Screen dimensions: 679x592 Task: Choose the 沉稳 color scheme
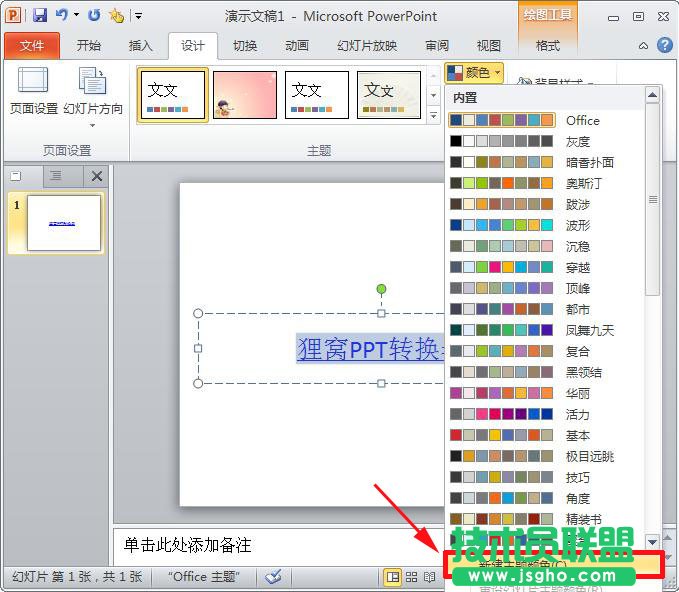(x=546, y=246)
